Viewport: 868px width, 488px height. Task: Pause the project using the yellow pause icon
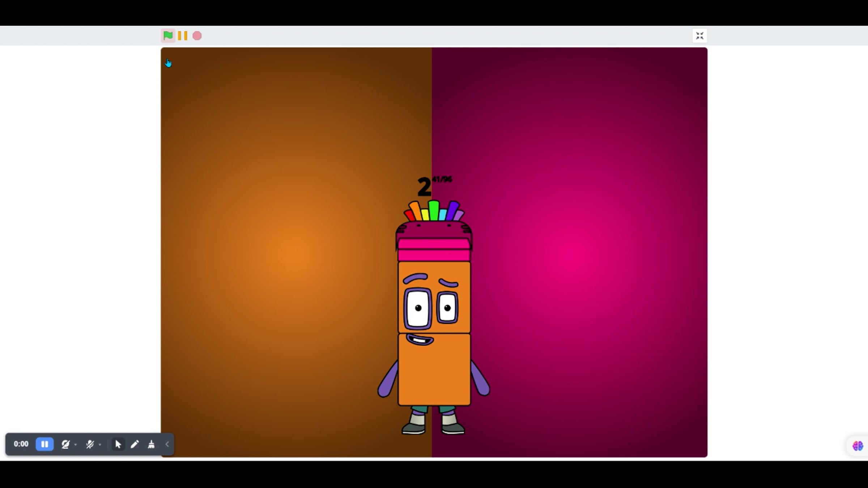[x=182, y=35]
